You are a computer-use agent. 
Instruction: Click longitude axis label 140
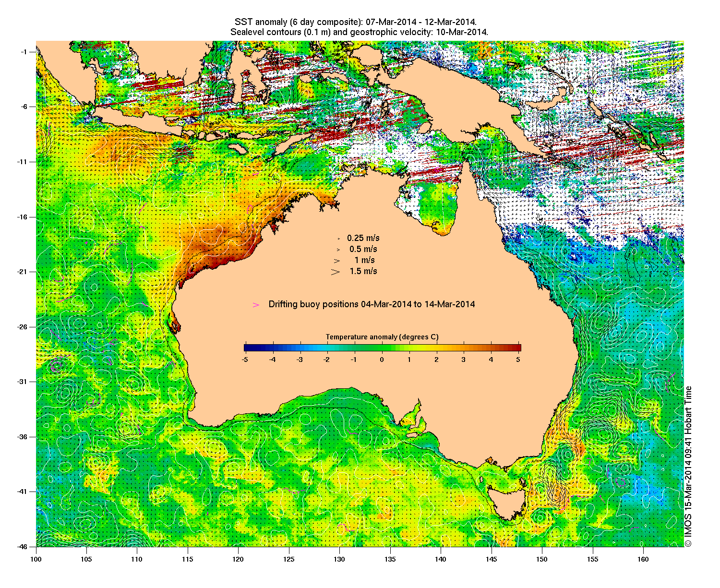(x=441, y=559)
